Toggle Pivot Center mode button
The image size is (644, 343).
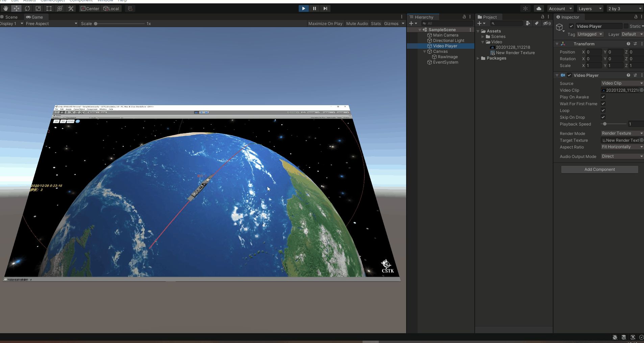click(x=90, y=8)
